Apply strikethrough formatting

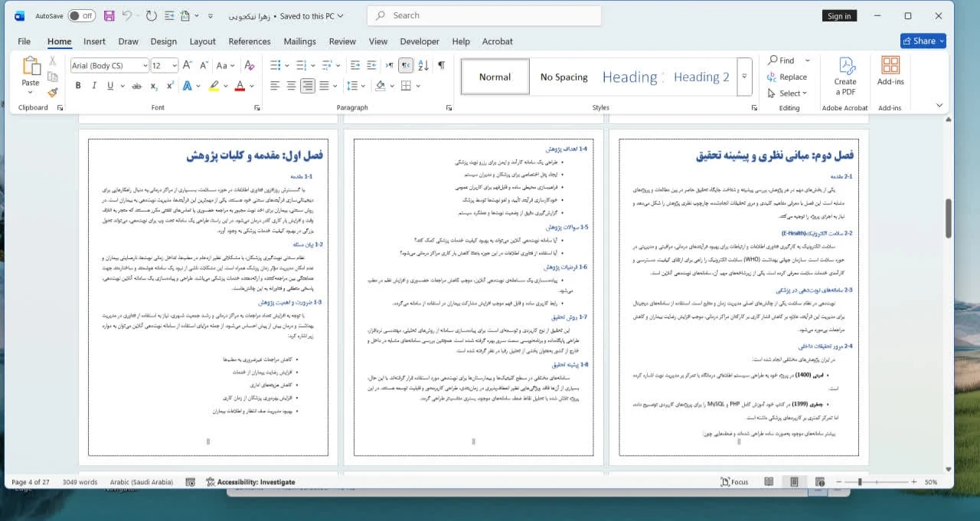click(x=136, y=86)
